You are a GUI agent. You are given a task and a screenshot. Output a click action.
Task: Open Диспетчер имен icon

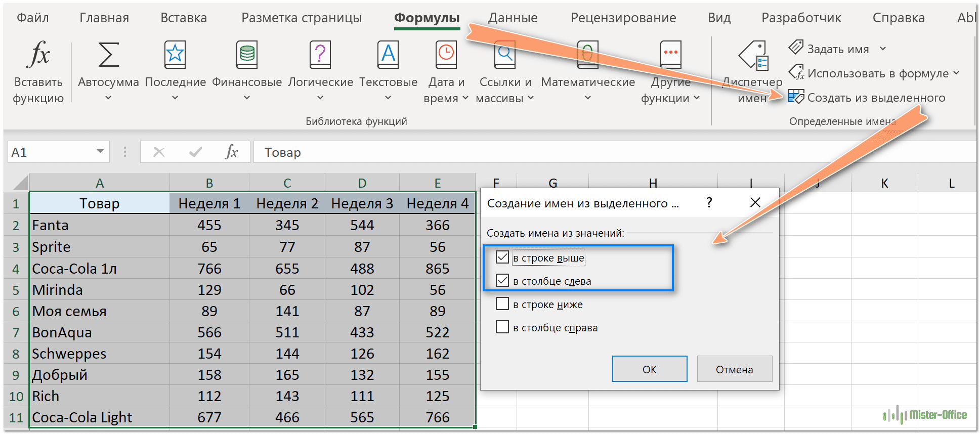point(753,55)
